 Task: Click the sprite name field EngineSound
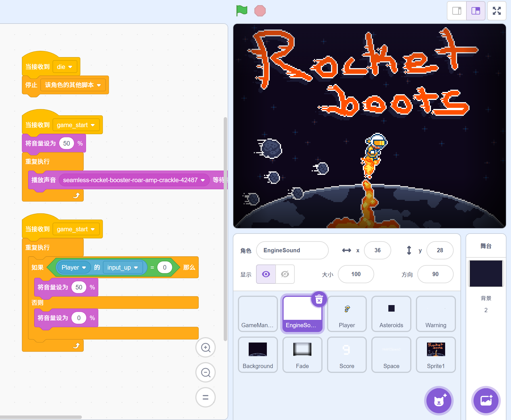coord(292,250)
